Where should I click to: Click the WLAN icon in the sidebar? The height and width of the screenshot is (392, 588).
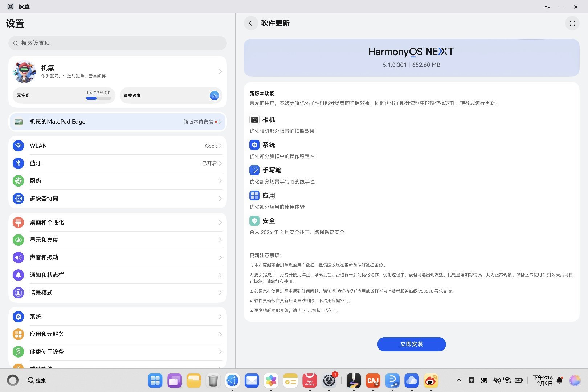pos(18,146)
